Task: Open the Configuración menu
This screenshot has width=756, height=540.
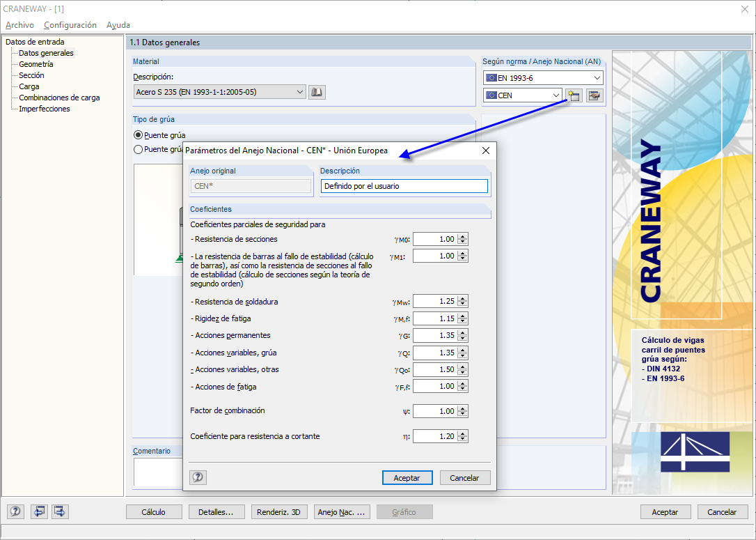Action: click(70, 25)
